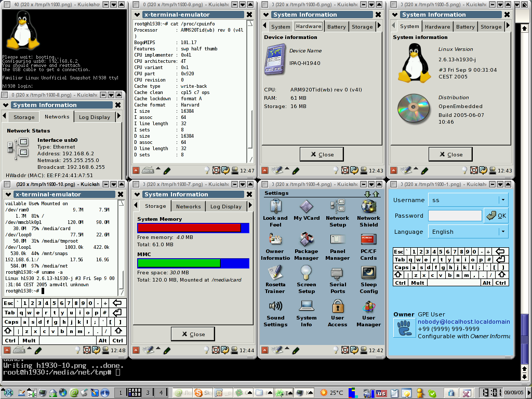The width and height of the screenshot is (532, 399).
Task: Launch the Konsole terminal taskbar icon
Action: click(43, 393)
